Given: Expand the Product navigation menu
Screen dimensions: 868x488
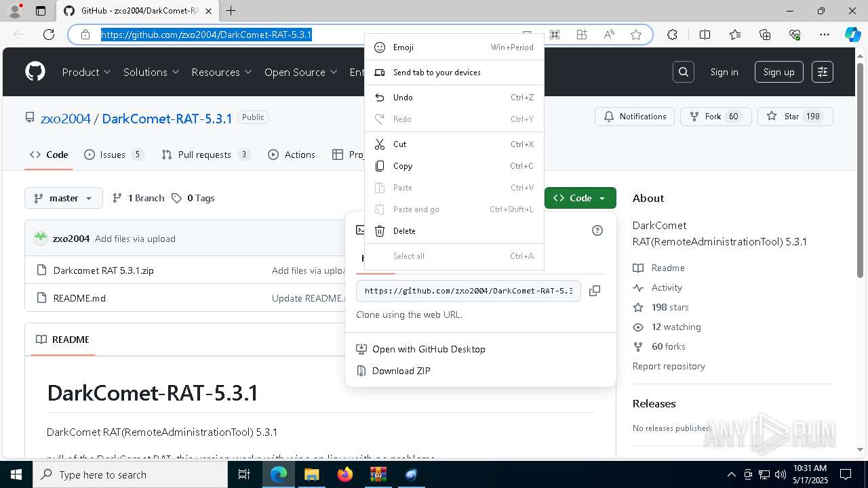Looking at the screenshot, I should 86,72.
